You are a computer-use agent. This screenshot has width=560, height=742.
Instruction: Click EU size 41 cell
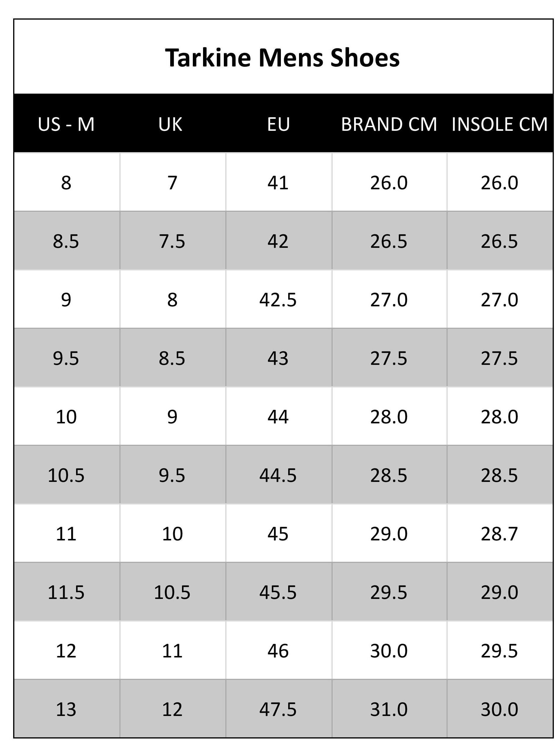[279, 182]
